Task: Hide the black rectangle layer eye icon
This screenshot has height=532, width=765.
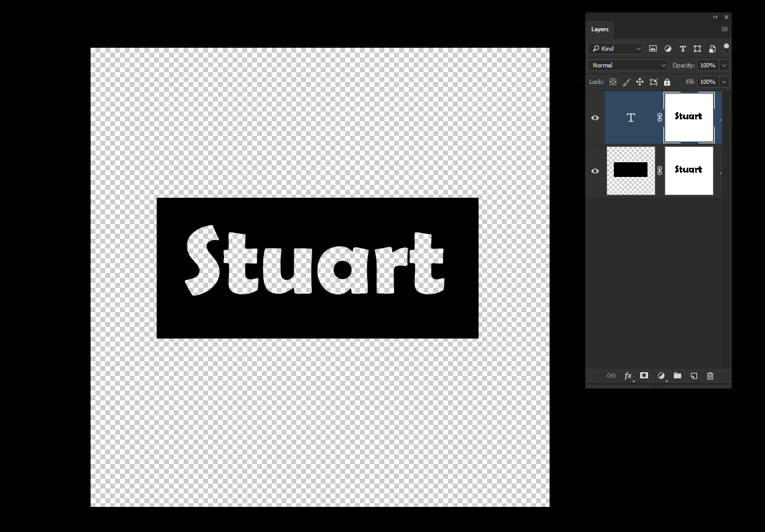Action: click(595, 171)
